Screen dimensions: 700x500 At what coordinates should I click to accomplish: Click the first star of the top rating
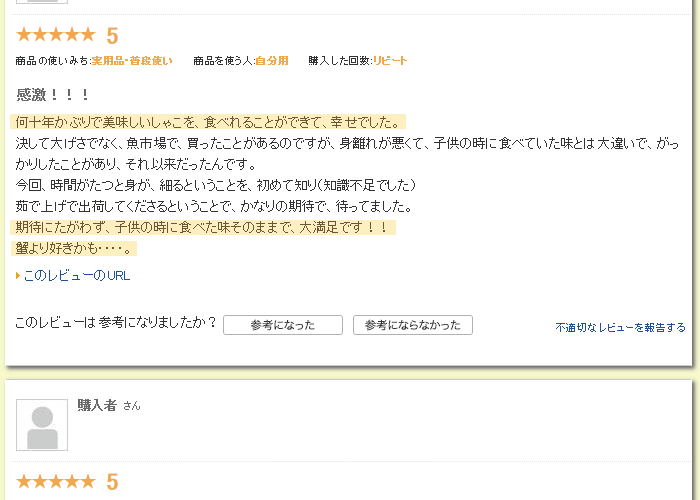tap(24, 34)
